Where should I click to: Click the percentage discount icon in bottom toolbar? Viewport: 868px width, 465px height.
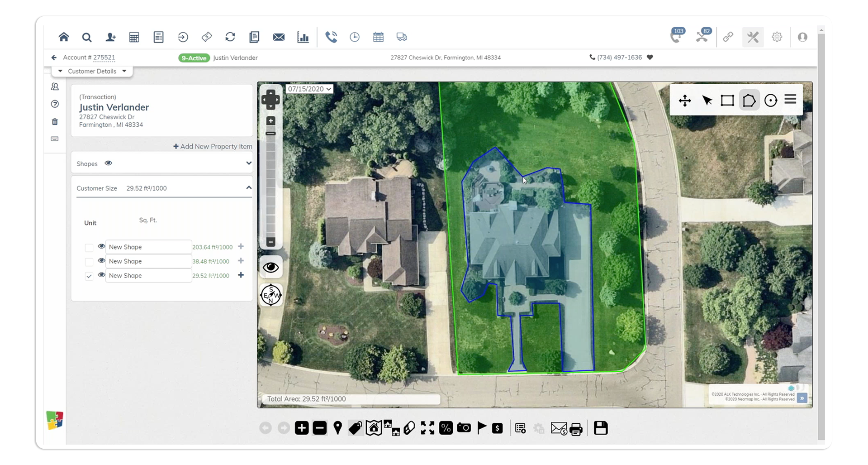pos(446,427)
